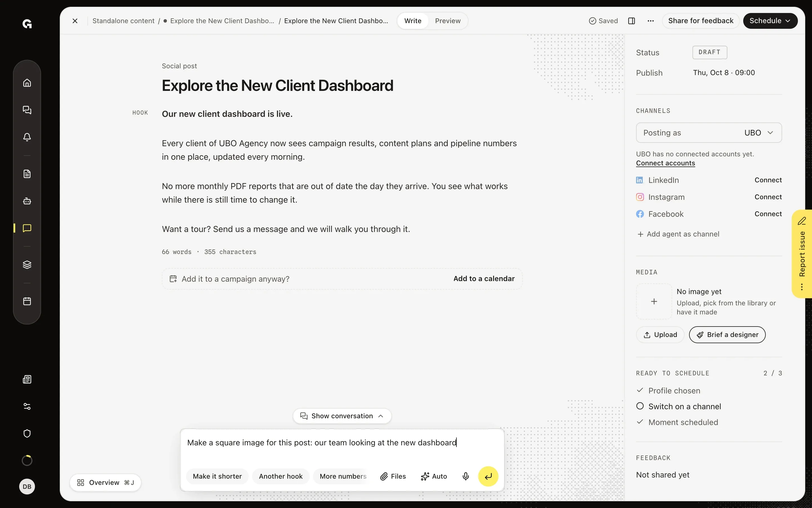Click Brief a designer button
812x508 pixels.
pos(727,335)
